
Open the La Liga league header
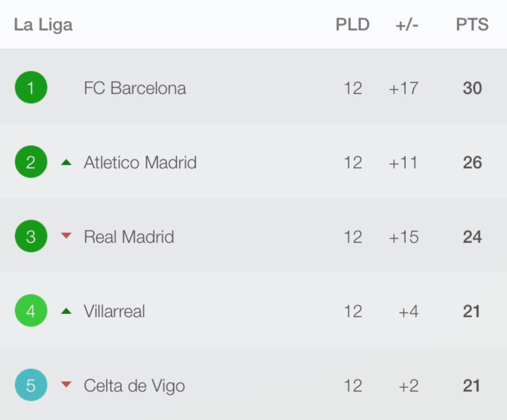43,25
